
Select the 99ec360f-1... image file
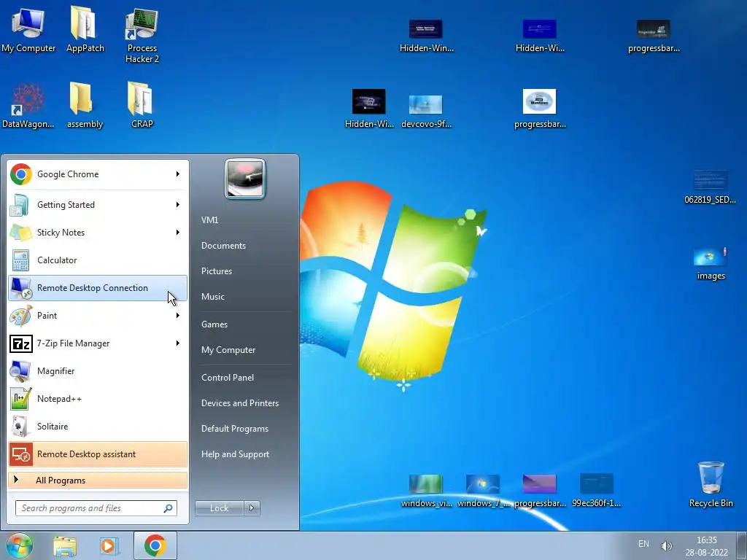click(596, 491)
